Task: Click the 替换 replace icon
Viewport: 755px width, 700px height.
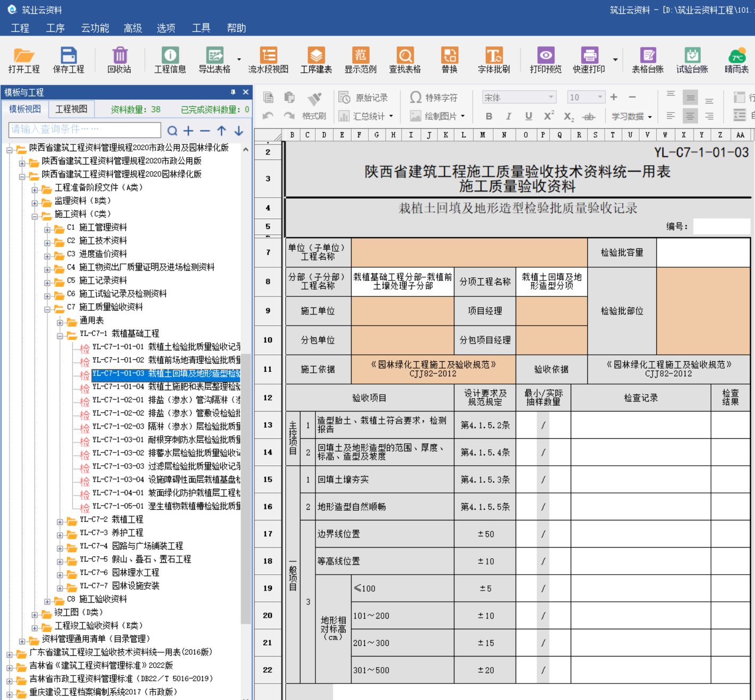Action: [x=449, y=55]
